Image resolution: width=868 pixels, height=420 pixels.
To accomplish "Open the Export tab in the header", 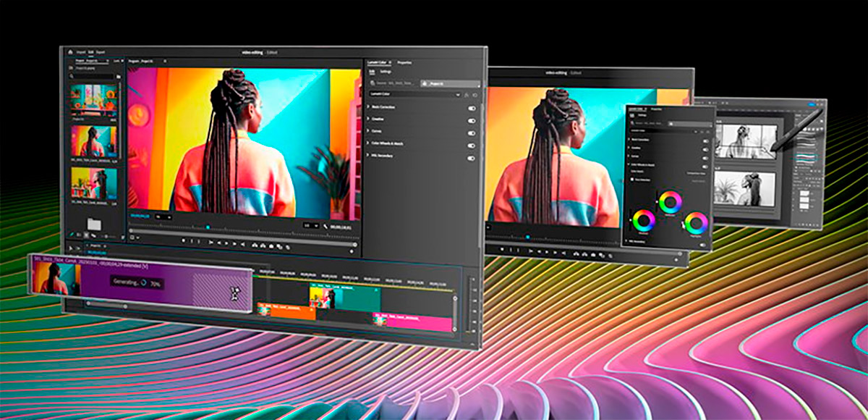I will (101, 52).
